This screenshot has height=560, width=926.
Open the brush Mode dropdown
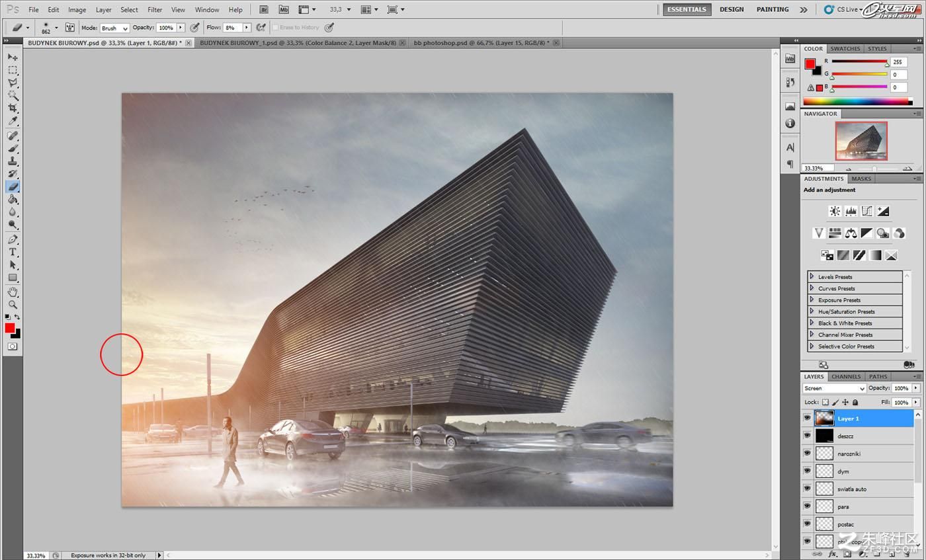pos(114,28)
